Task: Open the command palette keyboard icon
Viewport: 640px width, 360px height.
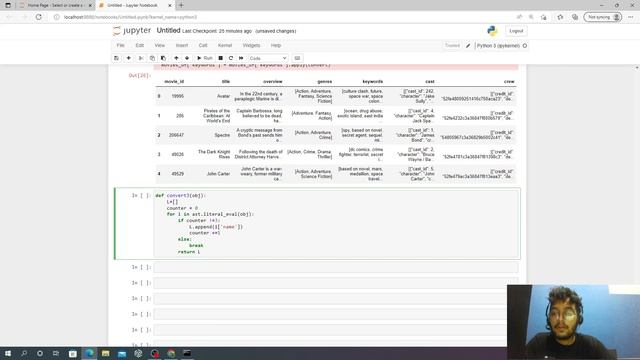Action: click(297, 58)
